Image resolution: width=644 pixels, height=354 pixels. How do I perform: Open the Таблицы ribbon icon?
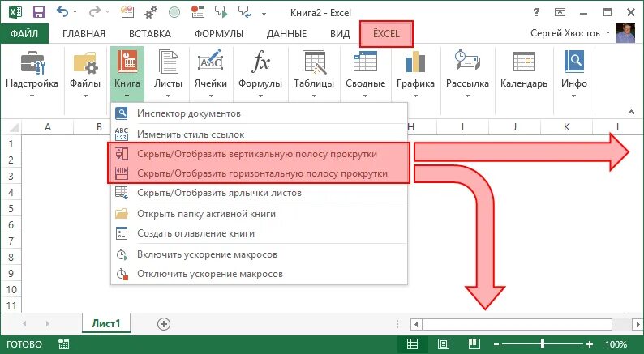(314, 62)
